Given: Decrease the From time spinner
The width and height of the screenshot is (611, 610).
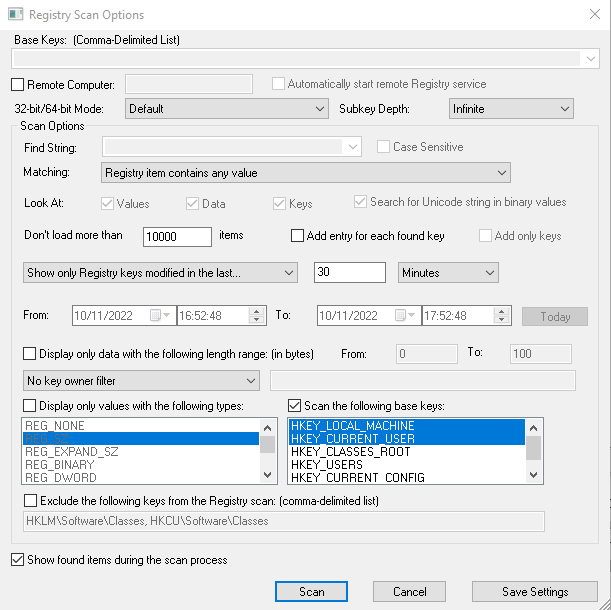Looking at the screenshot, I should tap(256, 320).
